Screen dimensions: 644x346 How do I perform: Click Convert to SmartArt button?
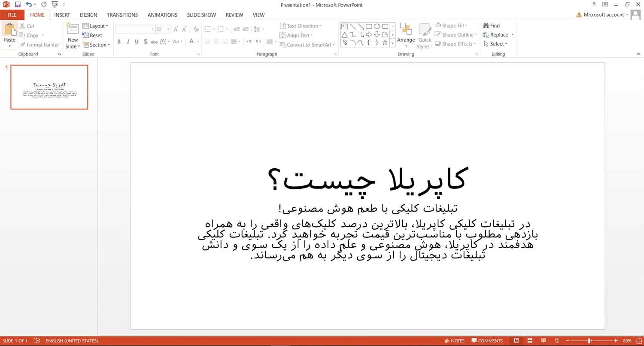307,45
